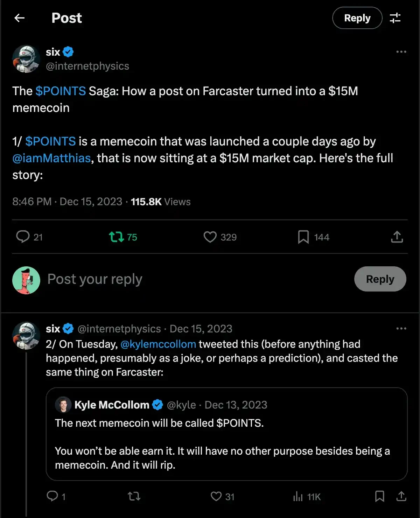Open more options menu on second post
Image resolution: width=420 pixels, height=518 pixels.
point(401,329)
